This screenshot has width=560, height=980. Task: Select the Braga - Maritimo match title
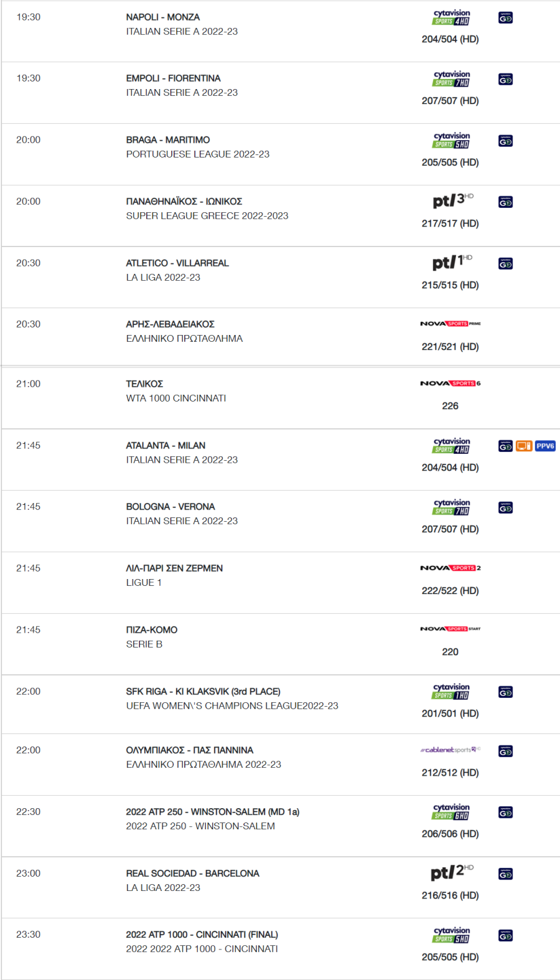168,140
